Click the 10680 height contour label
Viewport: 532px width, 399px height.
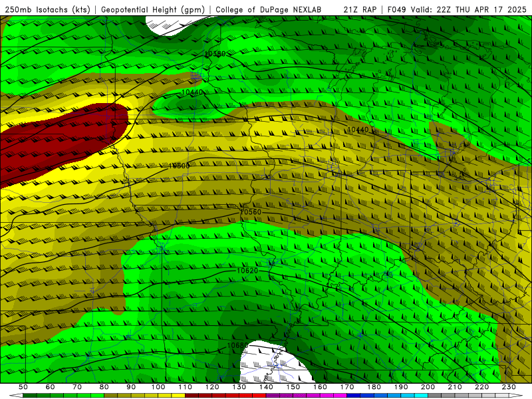pyautogui.click(x=237, y=345)
